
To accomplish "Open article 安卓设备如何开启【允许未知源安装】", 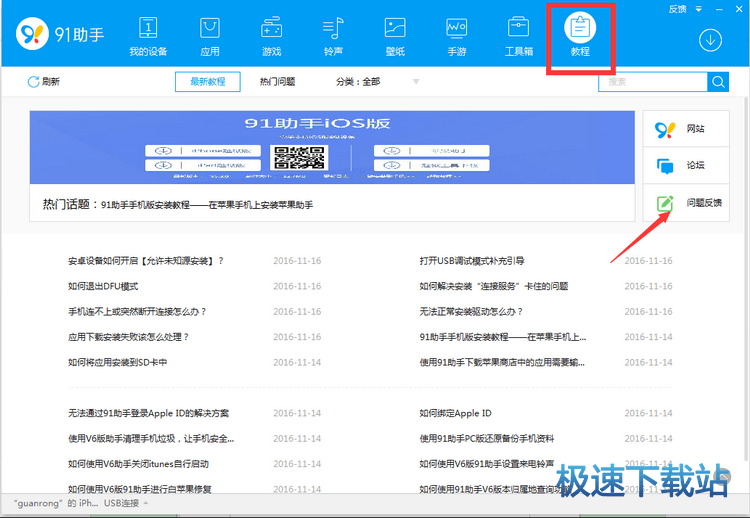I will click(145, 261).
